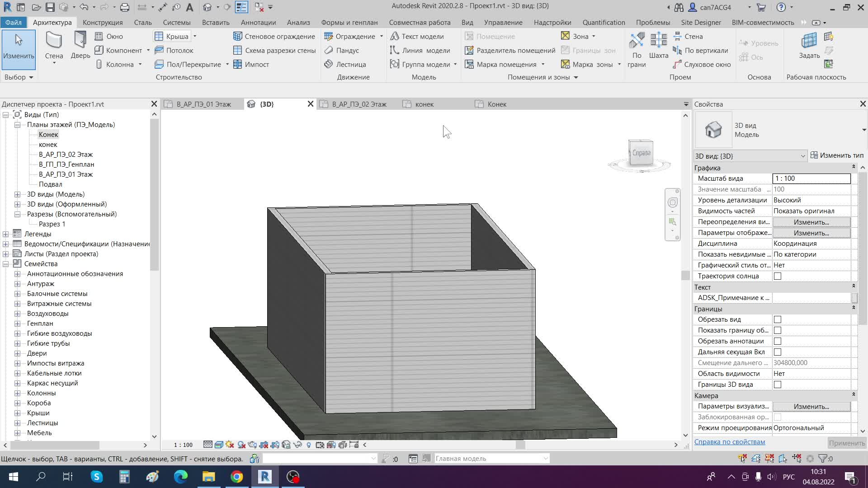Activate the Лестница stair tool
This screenshot has height=488, width=868.
click(x=345, y=64)
